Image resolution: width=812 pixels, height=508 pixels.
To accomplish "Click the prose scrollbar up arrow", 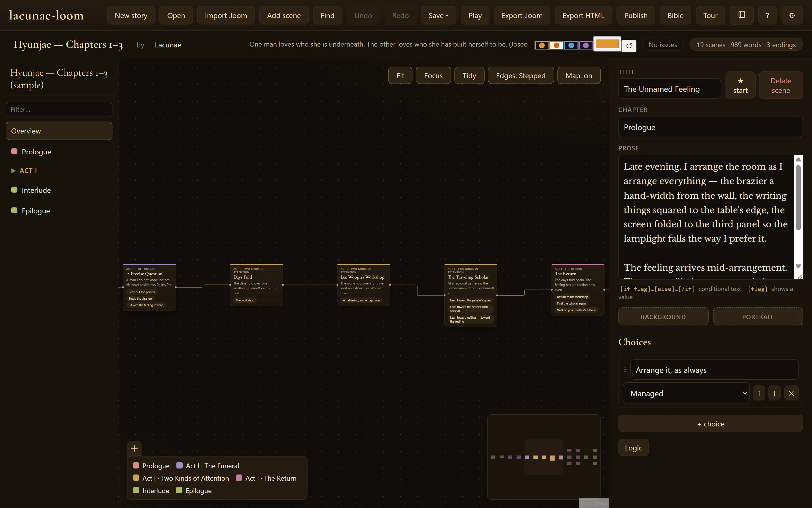I will 798,159.
